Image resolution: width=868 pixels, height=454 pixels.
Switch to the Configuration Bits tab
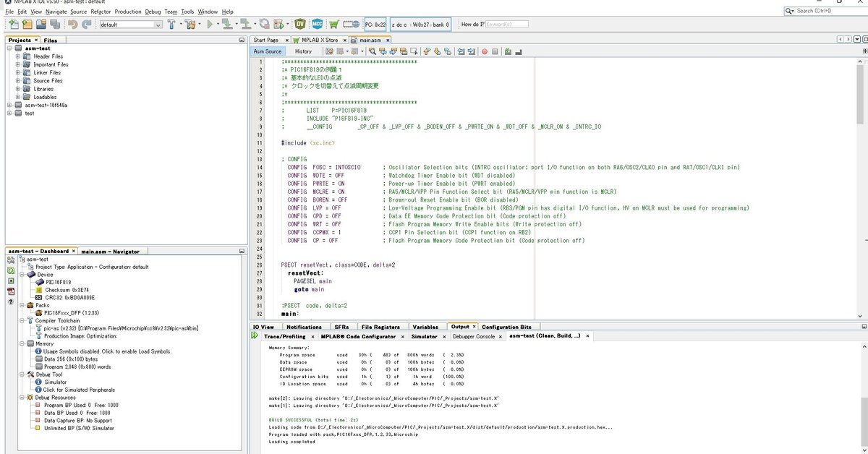506,327
